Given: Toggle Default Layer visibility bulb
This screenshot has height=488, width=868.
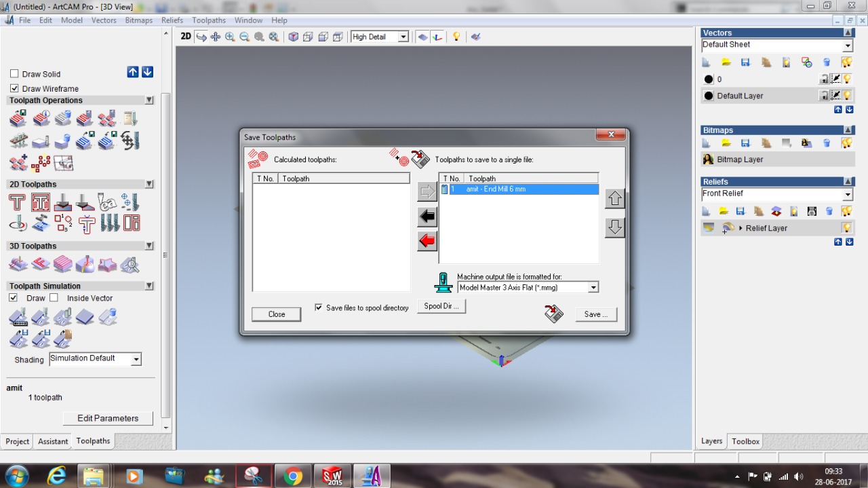Looking at the screenshot, I should (847, 96).
